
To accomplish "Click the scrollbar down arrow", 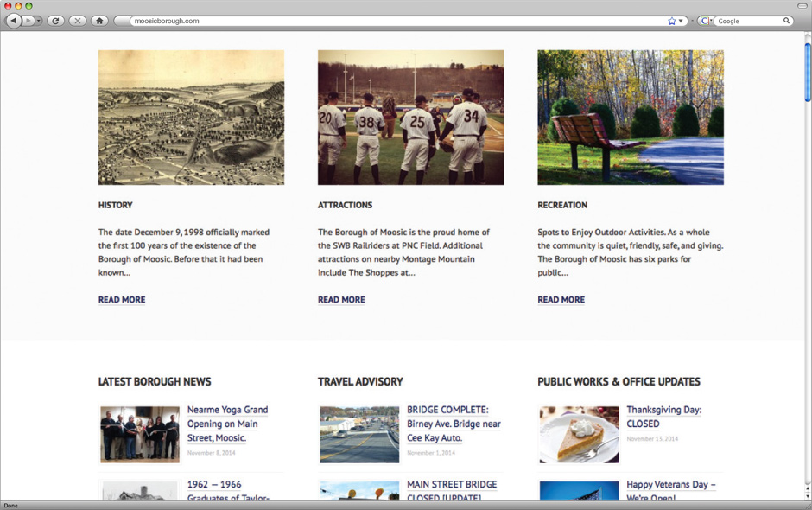I will [x=808, y=496].
